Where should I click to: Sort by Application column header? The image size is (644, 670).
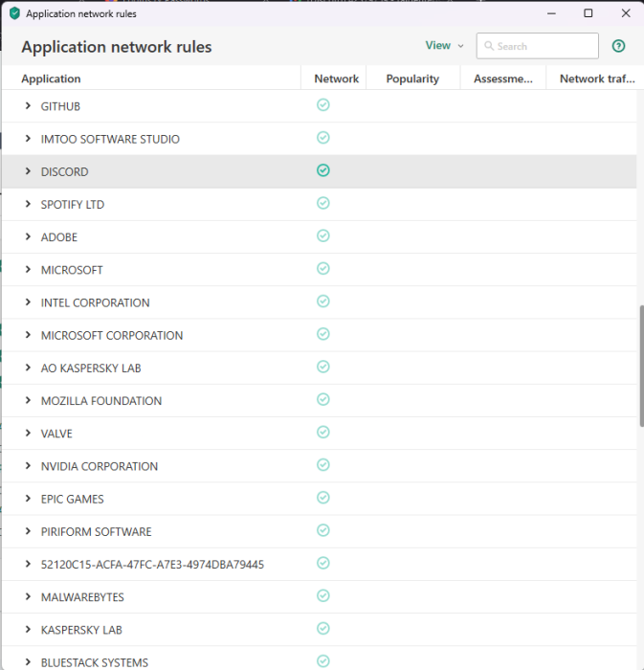[51, 78]
